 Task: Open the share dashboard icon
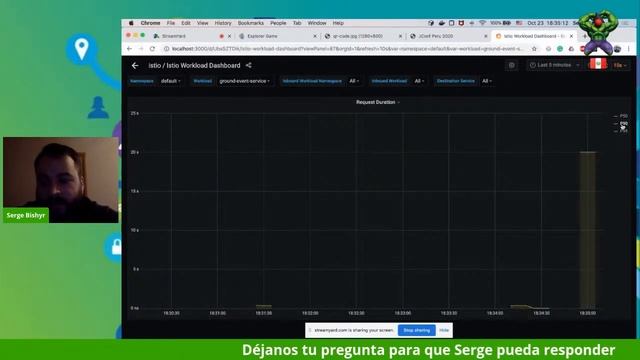(249, 65)
